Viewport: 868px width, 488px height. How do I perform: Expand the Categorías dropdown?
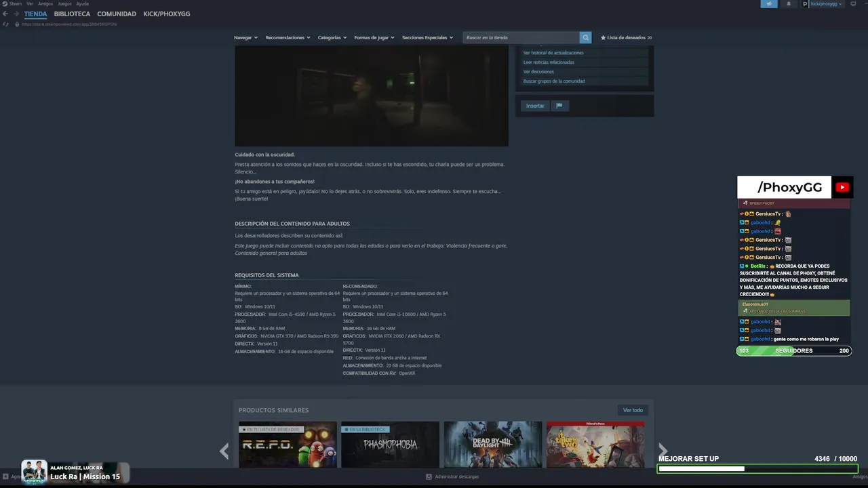point(332,37)
